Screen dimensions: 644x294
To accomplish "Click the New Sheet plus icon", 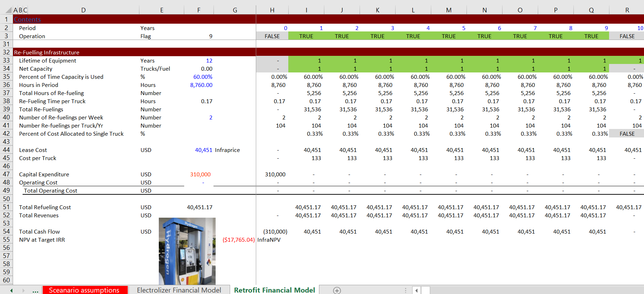I will point(337,290).
